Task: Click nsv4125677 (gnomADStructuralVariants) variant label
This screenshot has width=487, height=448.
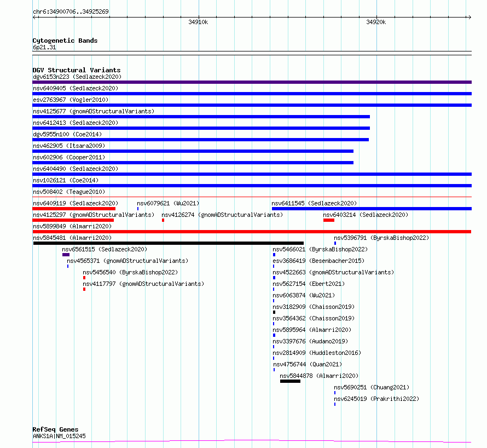Action: click(x=94, y=111)
